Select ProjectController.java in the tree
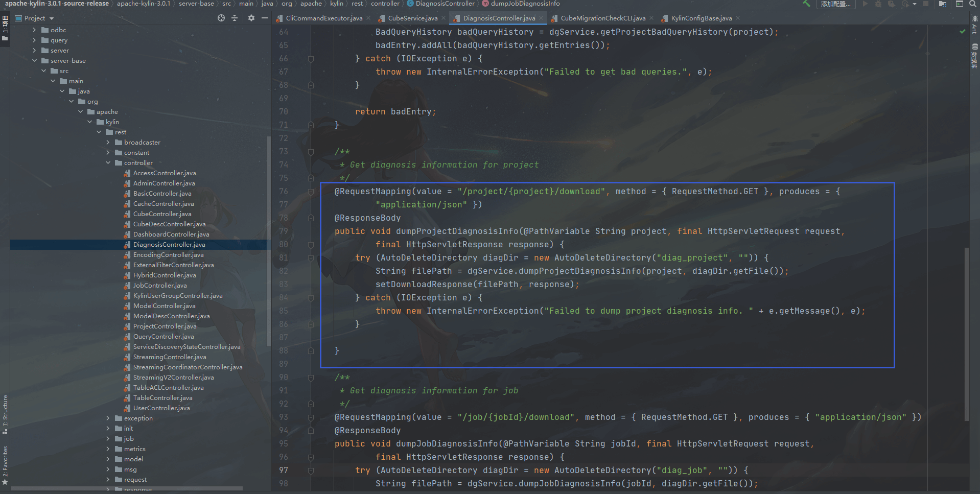 coord(165,326)
